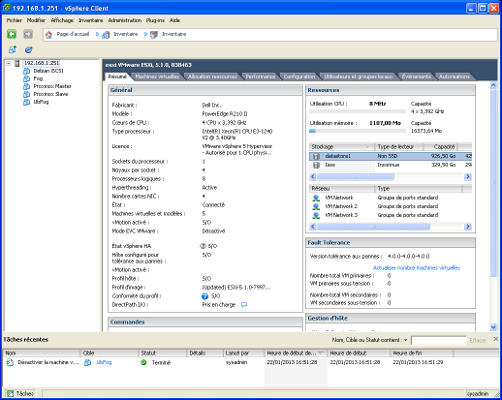Screen dimensions: 502x400
Task: Click the VM Network 2 icon
Action: click(316, 207)
